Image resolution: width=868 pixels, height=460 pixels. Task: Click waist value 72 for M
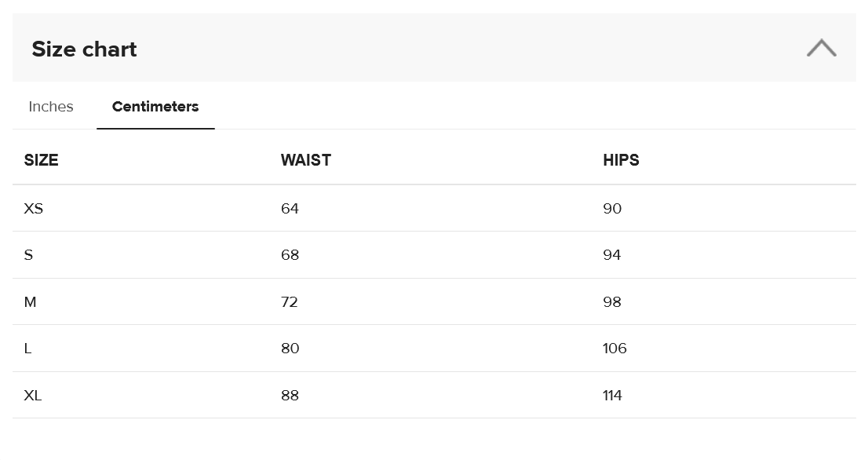290,302
